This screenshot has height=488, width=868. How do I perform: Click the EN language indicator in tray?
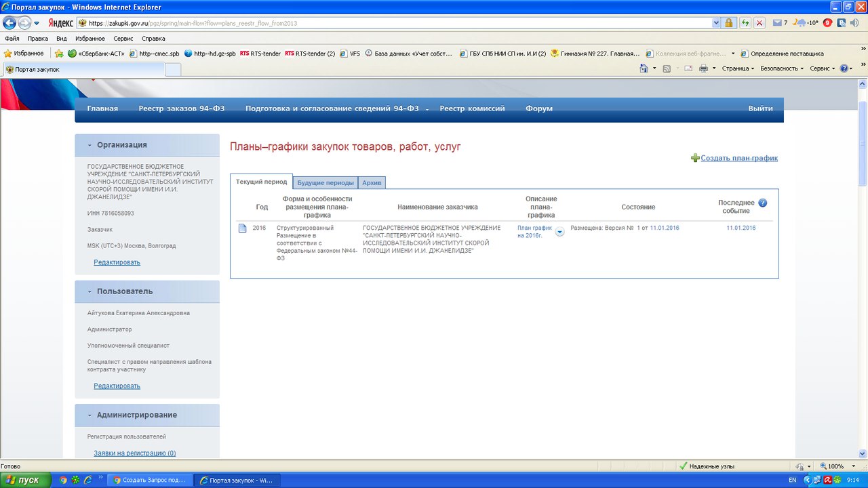coord(793,480)
